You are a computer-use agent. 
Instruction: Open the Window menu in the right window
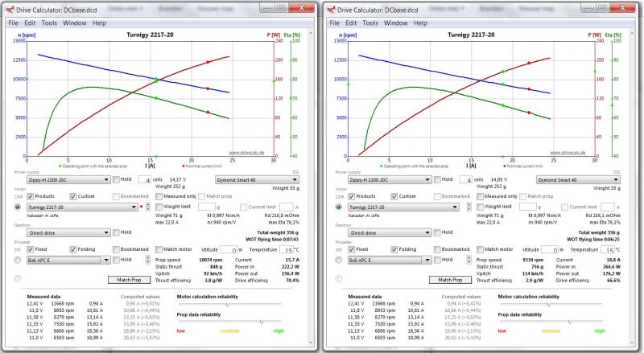[x=395, y=23]
